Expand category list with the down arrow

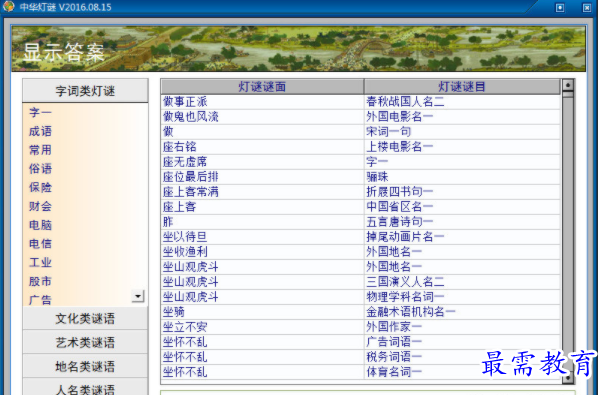[x=138, y=296]
